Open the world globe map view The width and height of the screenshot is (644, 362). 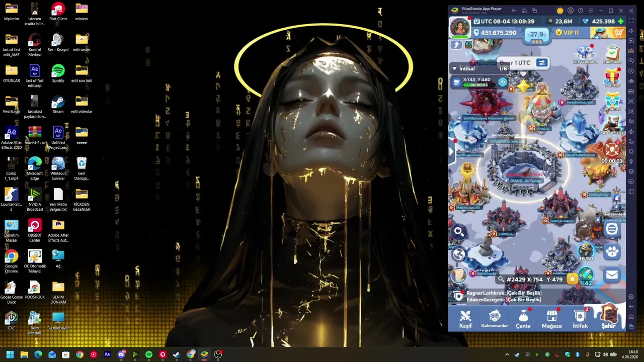(458, 254)
